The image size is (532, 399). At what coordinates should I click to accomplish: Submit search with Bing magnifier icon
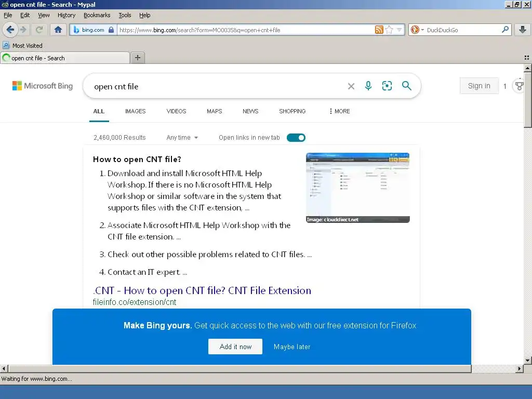pos(406,86)
